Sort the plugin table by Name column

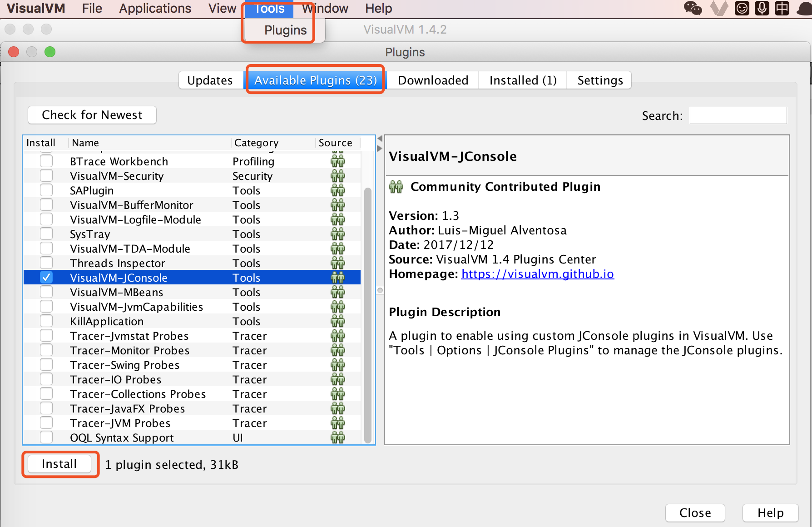(150, 143)
